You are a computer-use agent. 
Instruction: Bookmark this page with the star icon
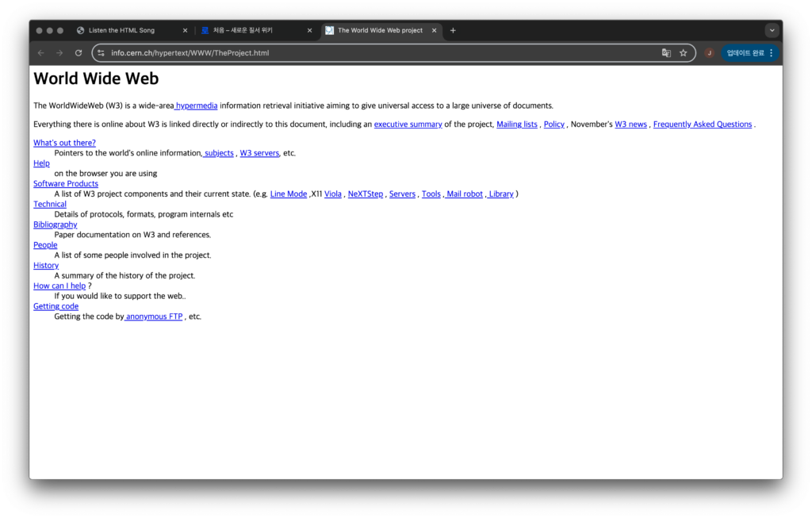(x=683, y=53)
